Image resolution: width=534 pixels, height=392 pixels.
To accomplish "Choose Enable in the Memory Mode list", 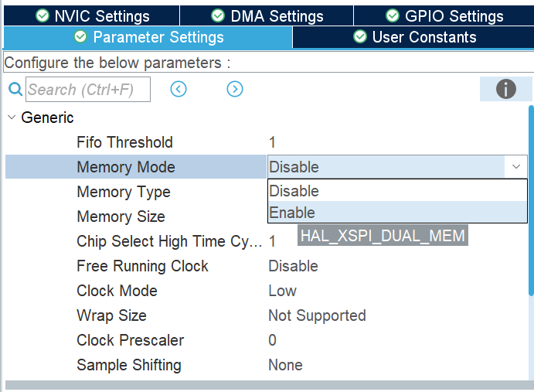I will [x=292, y=213].
